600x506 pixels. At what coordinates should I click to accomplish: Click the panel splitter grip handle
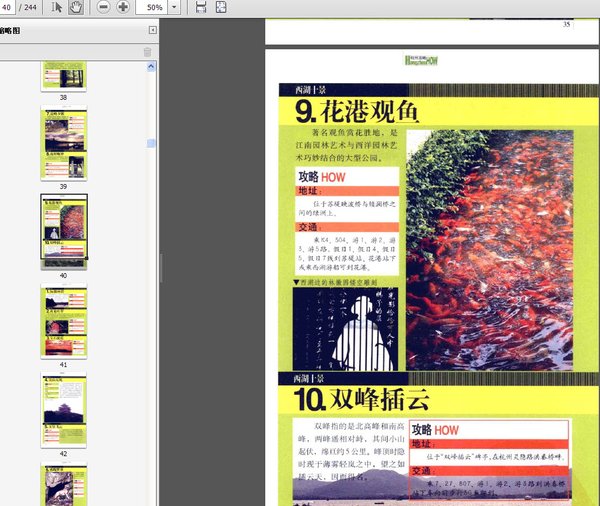click(x=161, y=268)
